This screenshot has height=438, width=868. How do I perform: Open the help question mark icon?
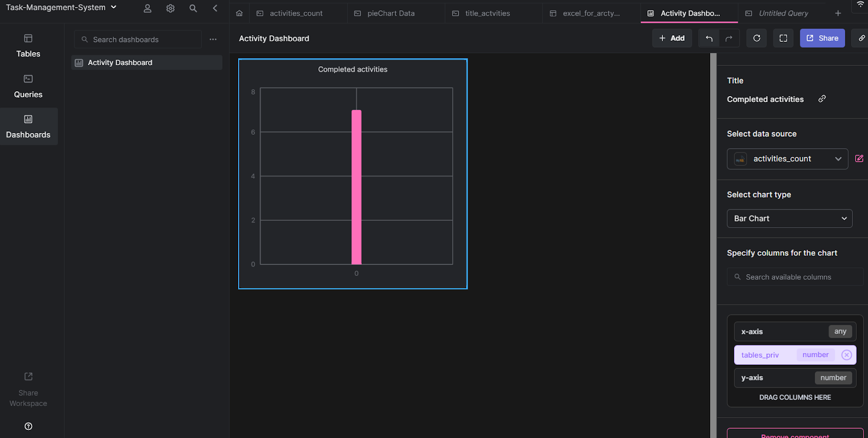(x=28, y=426)
